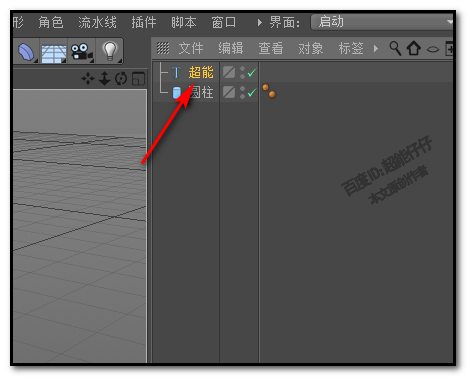Disable the green check on 圆柱 object
The width and height of the screenshot is (467, 377).
click(x=252, y=92)
